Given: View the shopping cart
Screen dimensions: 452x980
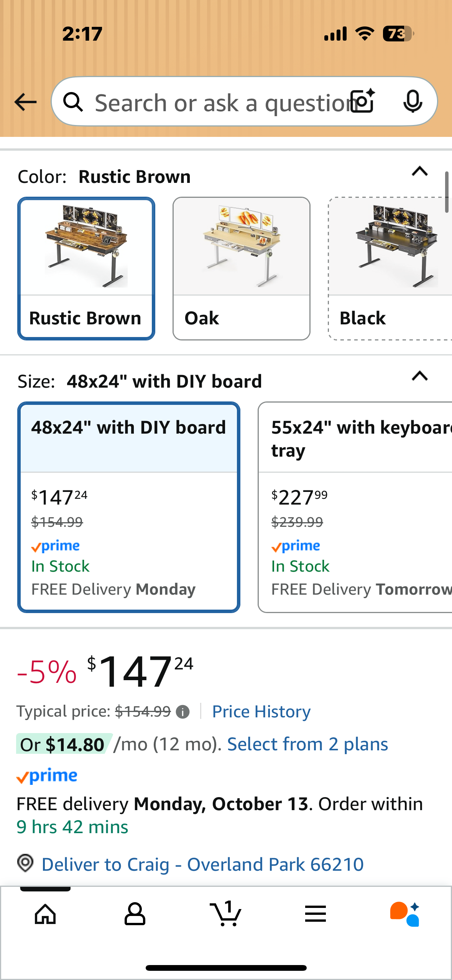Looking at the screenshot, I should 226,914.
